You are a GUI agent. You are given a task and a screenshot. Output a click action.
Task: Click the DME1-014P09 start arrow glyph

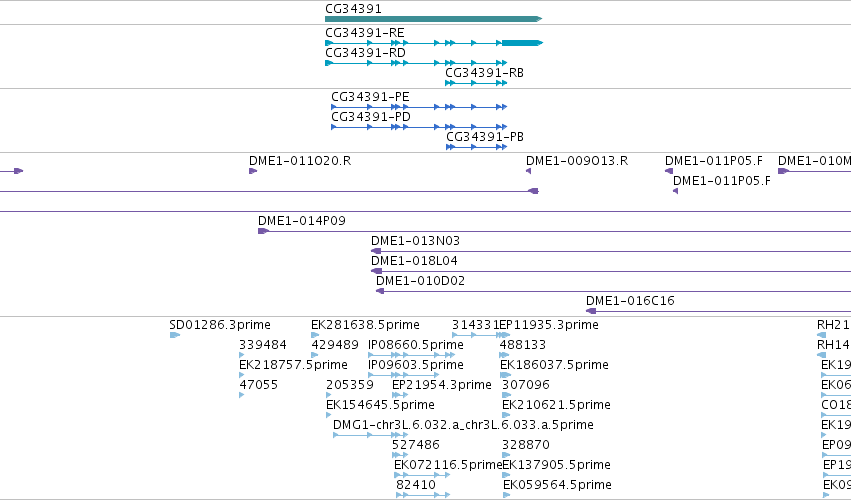(x=263, y=231)
